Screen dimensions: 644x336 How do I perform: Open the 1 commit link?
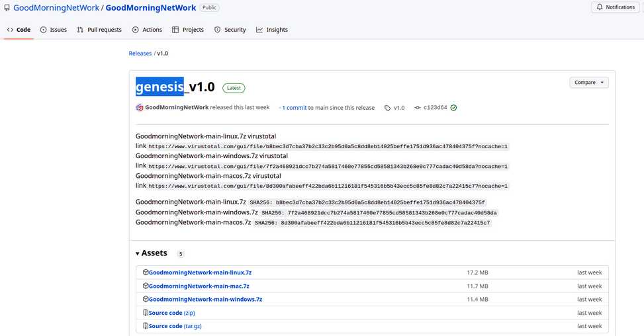(x=294, y=108)
